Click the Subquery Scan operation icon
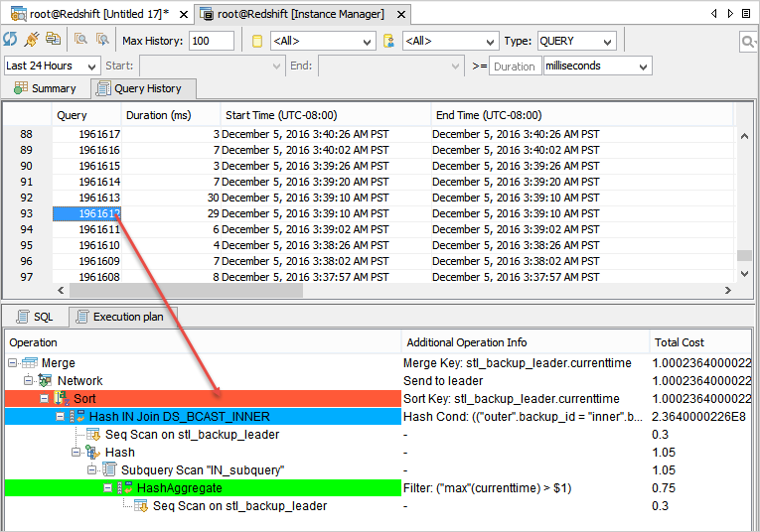Viewport: 760px width, 532px height. (x=109, y=469)
